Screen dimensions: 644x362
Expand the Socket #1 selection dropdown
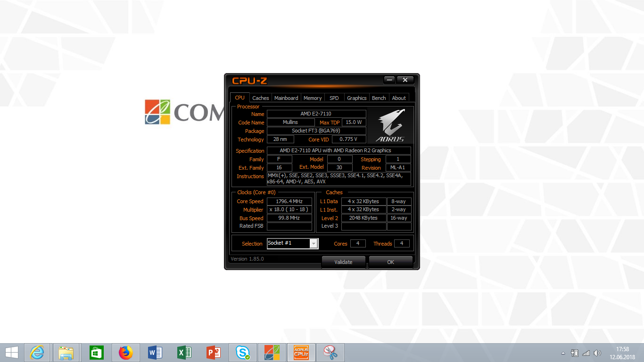(x=314, y=243)
